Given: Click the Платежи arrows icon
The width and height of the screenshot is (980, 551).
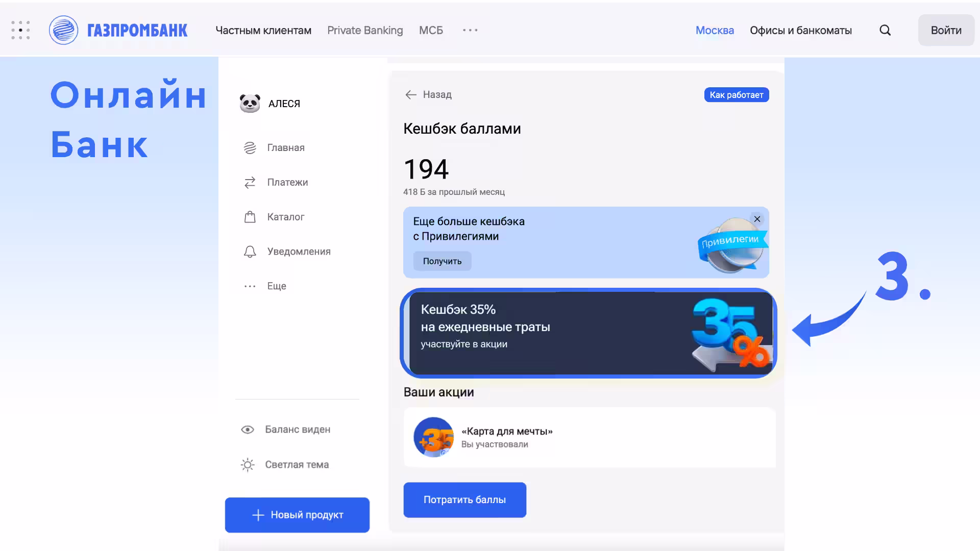Looking at the screenshot, I should 250,183.
